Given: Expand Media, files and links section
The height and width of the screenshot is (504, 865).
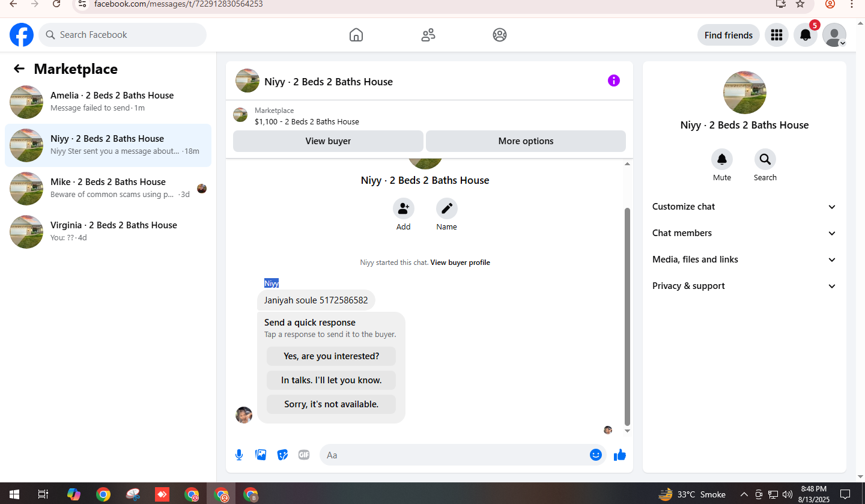Looking at the screenshot, I should pos(744,260).
